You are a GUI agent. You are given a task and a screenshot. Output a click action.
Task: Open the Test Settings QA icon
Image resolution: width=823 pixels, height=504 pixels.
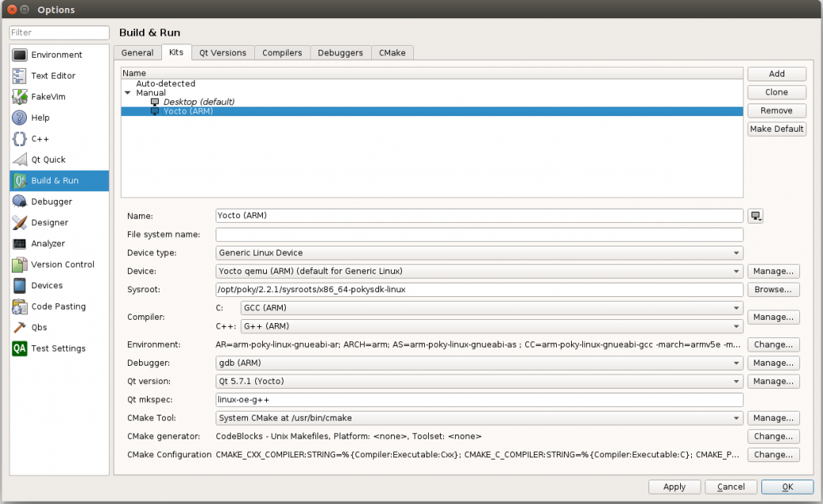pos(20,348)
